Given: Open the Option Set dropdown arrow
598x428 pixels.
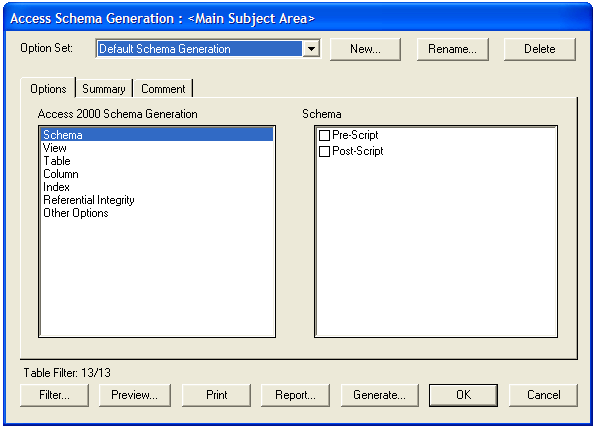Looking at the screenshot, I should tap(311, 49).
